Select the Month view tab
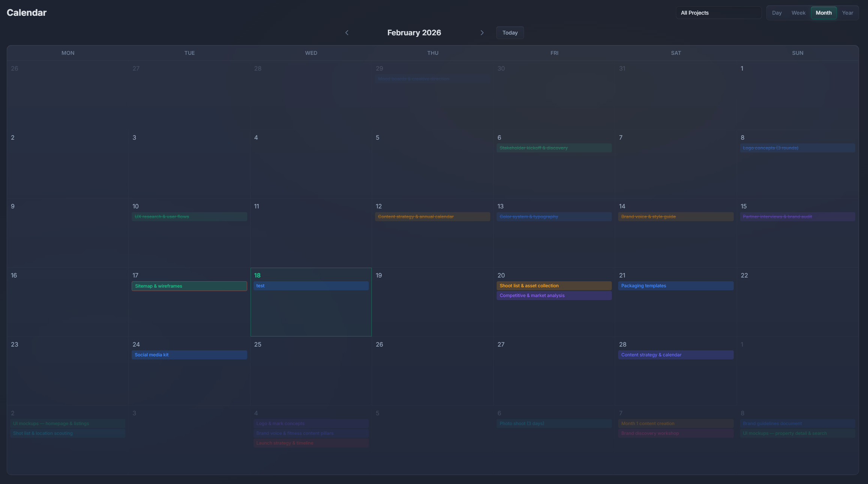868x484 pixels. pos(824,12)
